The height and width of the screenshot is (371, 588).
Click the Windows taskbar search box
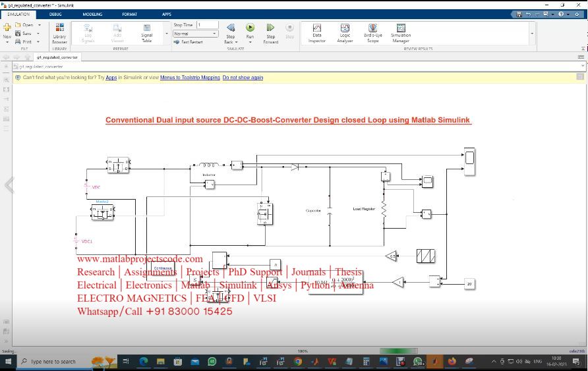53,362
